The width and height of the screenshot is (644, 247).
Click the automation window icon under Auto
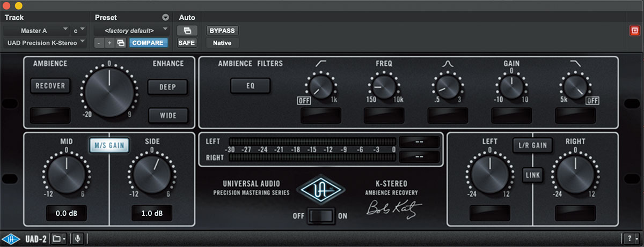click(x=187, y=31)
